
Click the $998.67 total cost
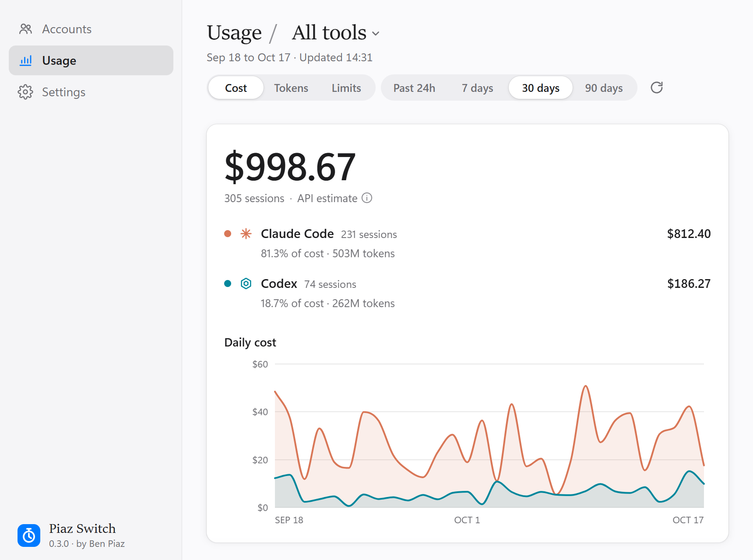pos(290,167)
